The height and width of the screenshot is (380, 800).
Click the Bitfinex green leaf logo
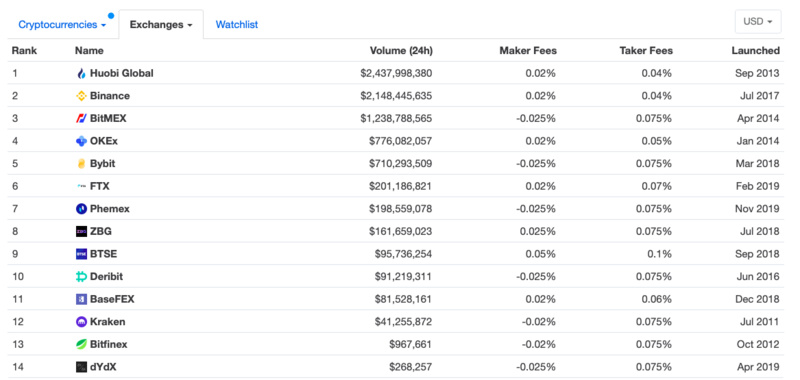[81, 344]
